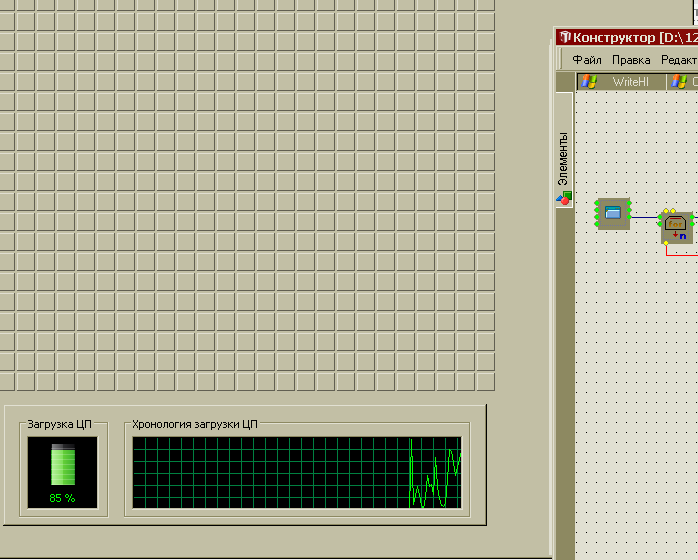Select the window form element on canvas

click(x=613, y=213)
